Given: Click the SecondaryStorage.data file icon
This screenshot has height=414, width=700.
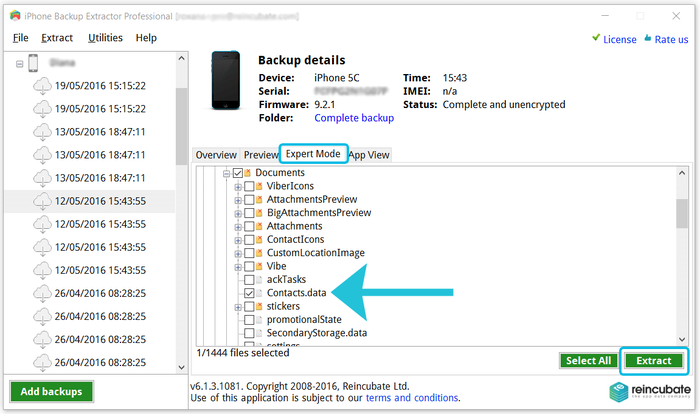Looking at the screenshot, I should [x=259, y=334].
